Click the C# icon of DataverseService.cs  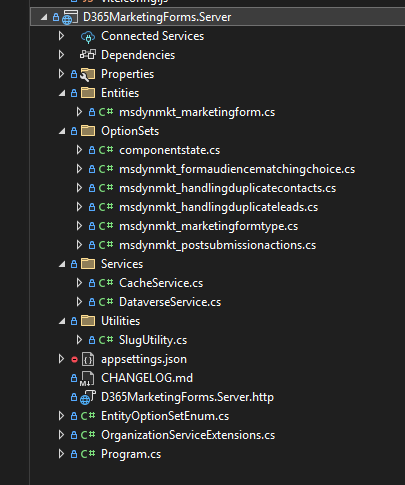(106, 302)
